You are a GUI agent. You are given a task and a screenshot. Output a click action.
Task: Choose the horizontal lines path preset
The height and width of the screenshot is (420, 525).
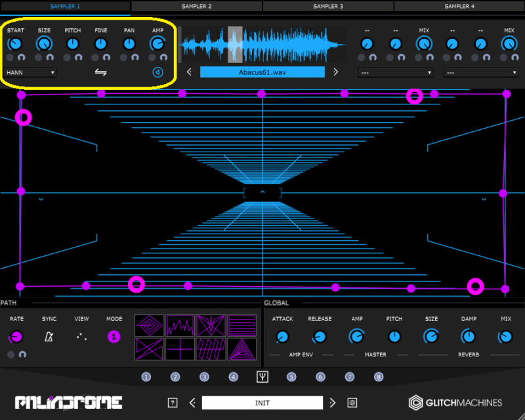(242, 325)
